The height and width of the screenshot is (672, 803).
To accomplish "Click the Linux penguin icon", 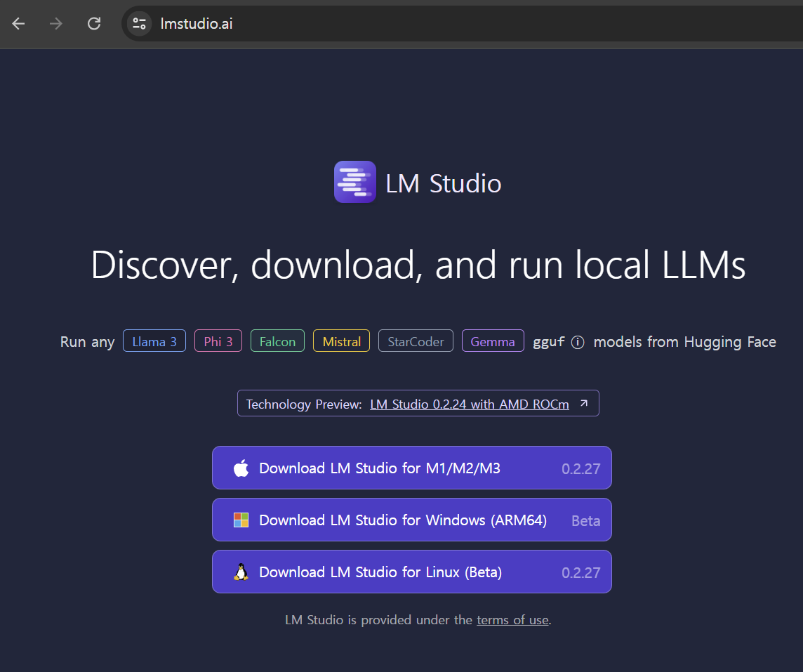I will [241, 572].
